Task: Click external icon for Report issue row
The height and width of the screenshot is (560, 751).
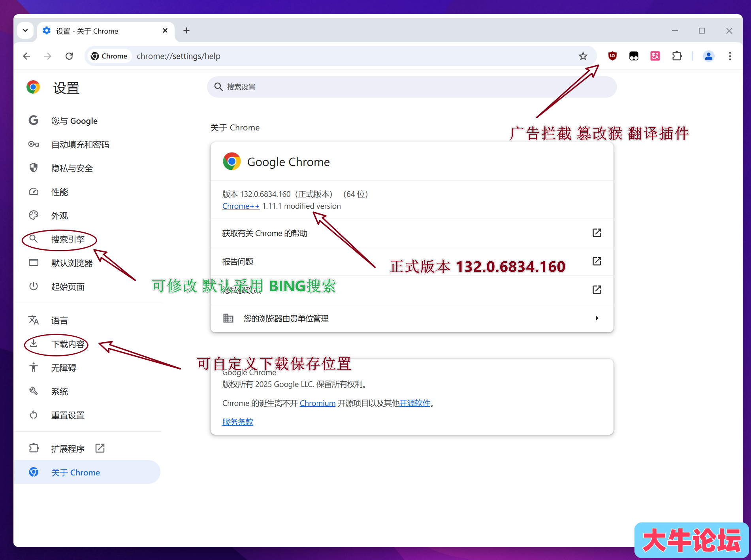Action: [x=597, y=261]
